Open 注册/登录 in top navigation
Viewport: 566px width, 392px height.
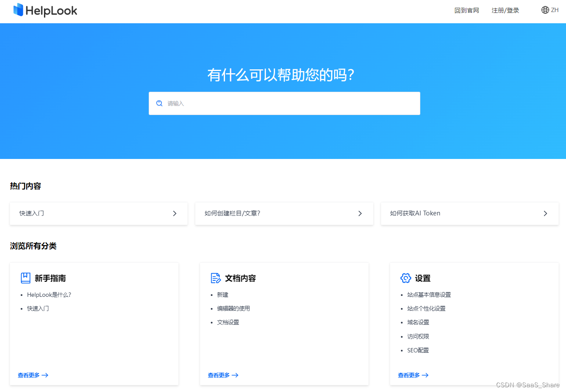point(505,10)
